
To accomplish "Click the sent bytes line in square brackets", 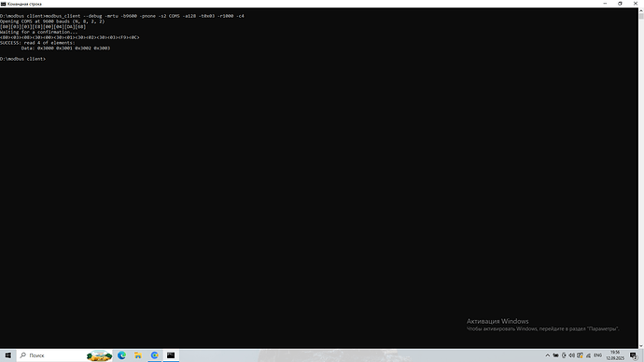I will 43,27.
